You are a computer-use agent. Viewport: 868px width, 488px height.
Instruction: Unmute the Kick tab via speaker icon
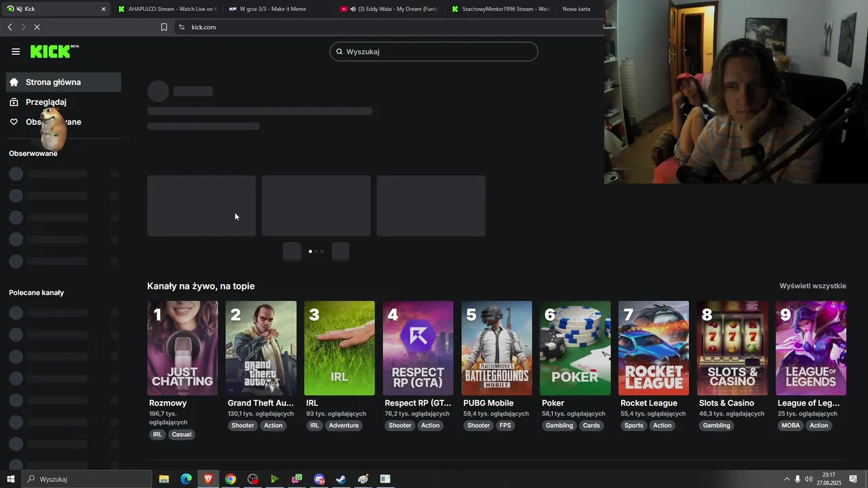[18, 9]
